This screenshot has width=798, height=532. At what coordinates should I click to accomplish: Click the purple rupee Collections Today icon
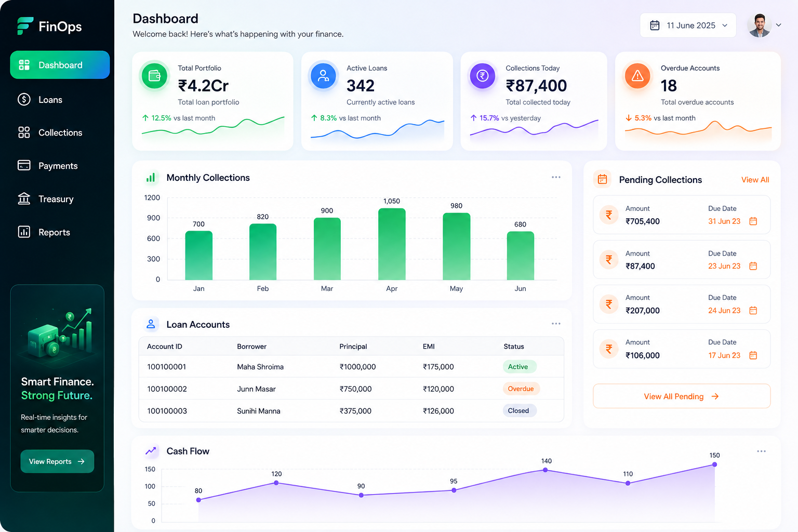tap(483, 76)
